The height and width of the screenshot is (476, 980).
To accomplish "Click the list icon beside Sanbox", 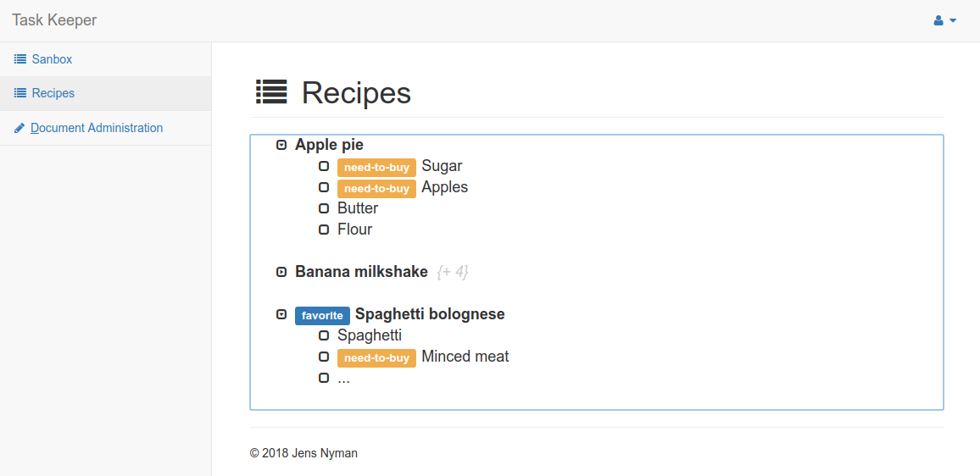I will 20,59.
